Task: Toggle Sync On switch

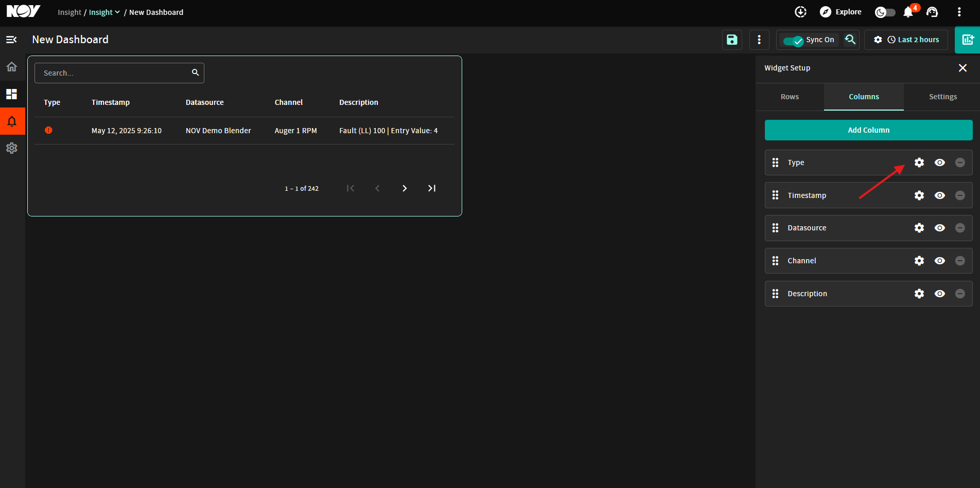Action: point(793,40)
